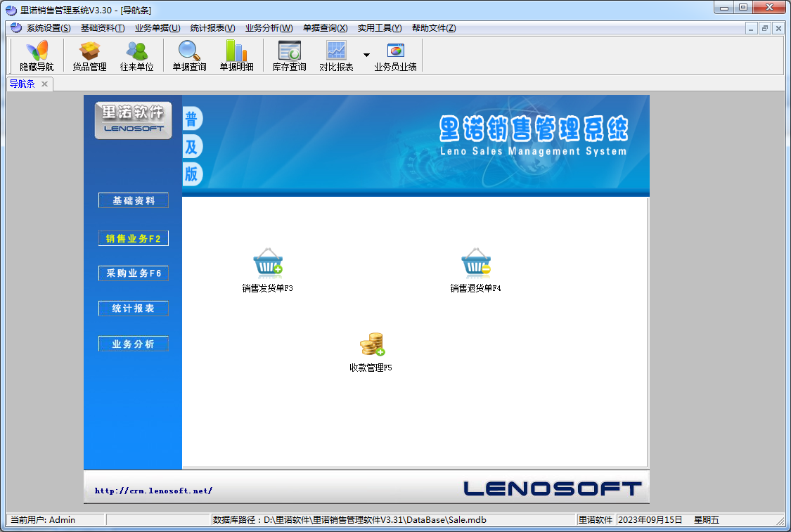Click the 基础资料 sidebar button
This screenshot has width=791, height=532.
(x=133, y=200)
